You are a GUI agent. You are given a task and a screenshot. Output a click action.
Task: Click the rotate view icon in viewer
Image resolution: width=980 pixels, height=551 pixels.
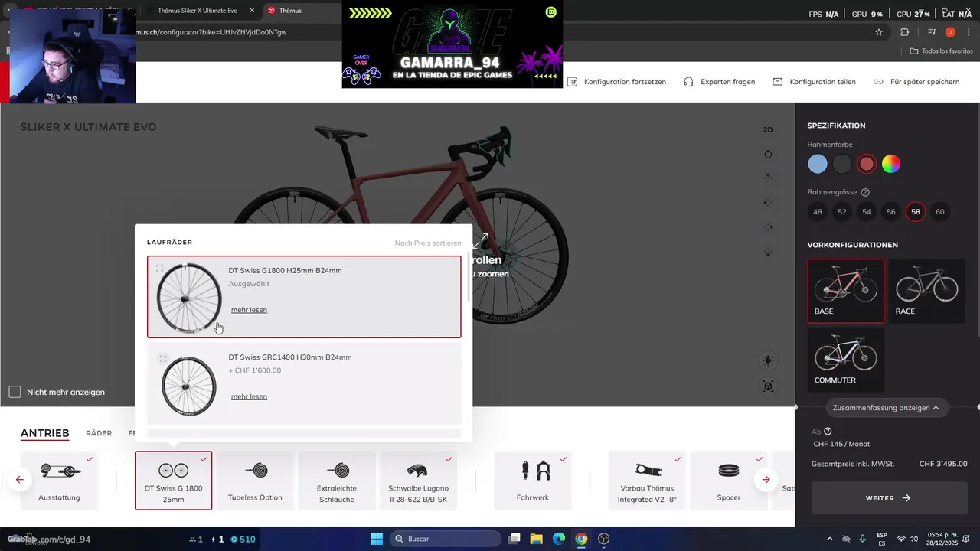768,154
